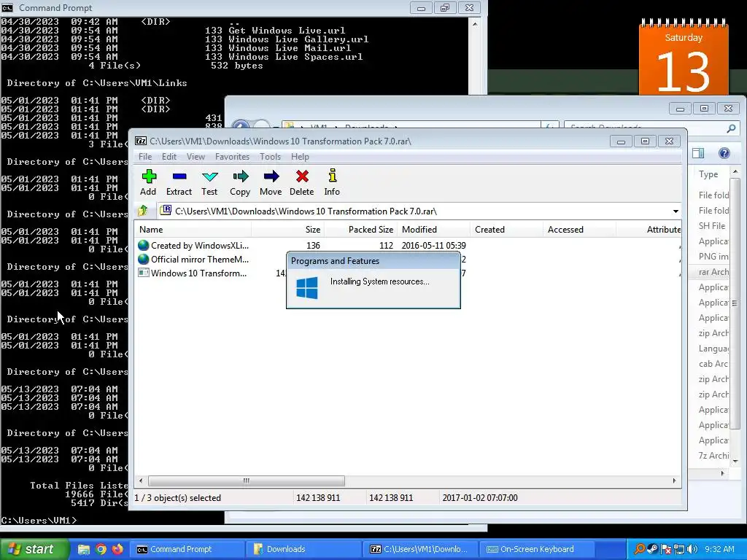Click the Explorer vertical scrollbar thumb
Image resolution: width=747 pixels, height=560 pixels.
click(x=735, y=303)
